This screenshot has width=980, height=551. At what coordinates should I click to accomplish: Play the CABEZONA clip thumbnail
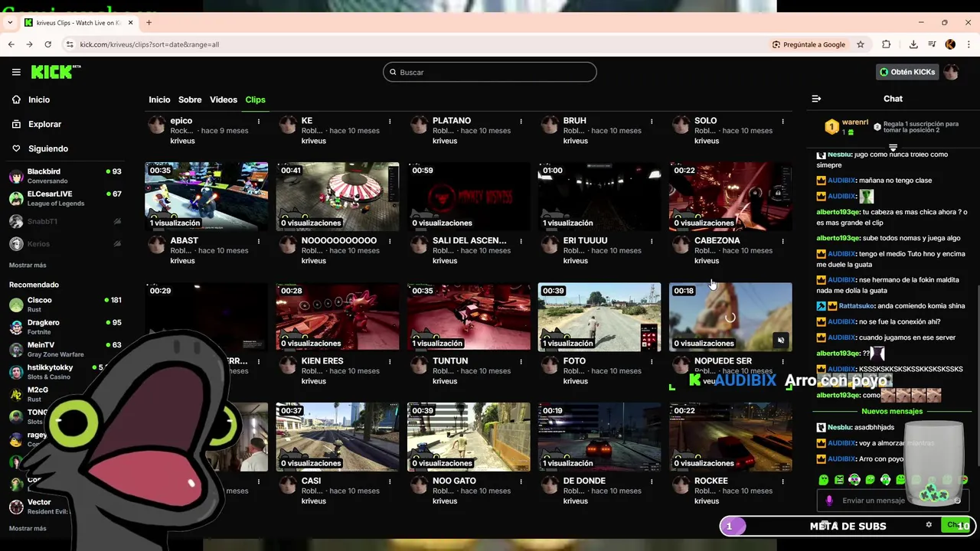point(730,196)
